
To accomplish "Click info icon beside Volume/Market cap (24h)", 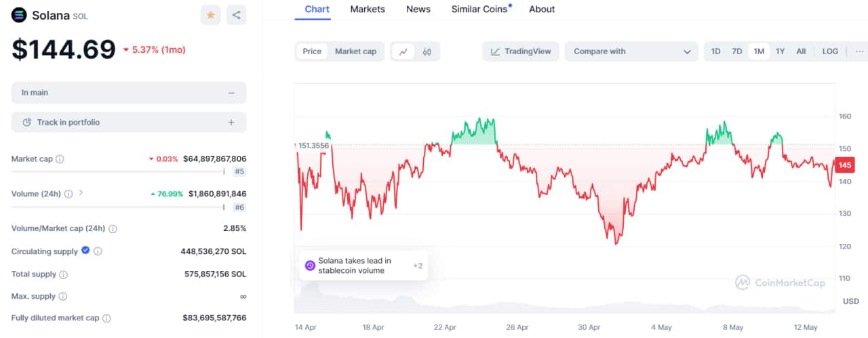I will point(113,229).
